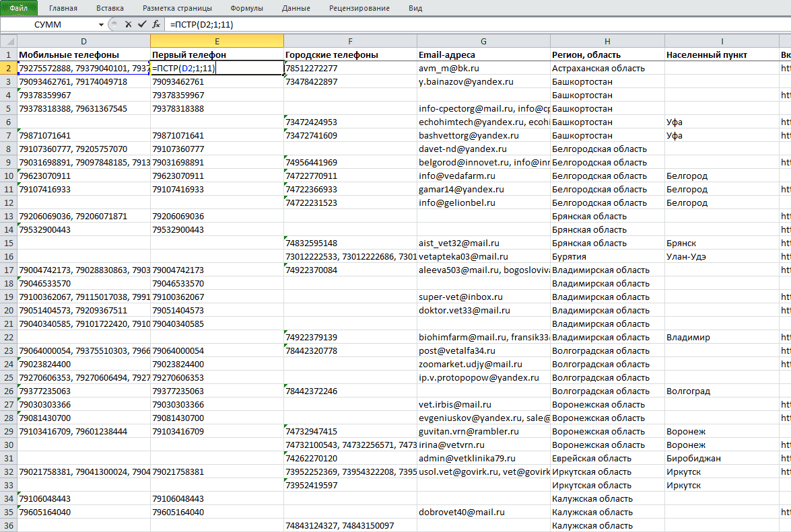
Task: Select cell with 79093462761, 79174049718
Action: [x=83, y=81]
